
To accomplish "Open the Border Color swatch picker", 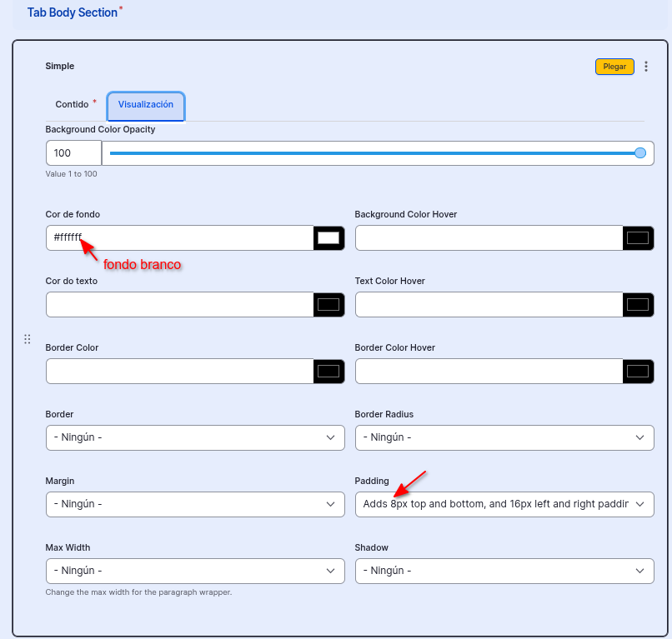I will point(328,372).
